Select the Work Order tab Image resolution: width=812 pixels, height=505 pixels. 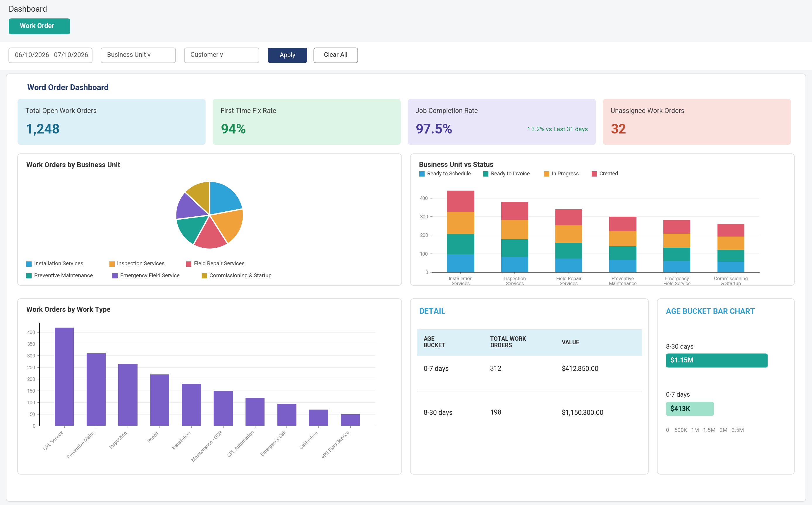[x=40, y=26]
